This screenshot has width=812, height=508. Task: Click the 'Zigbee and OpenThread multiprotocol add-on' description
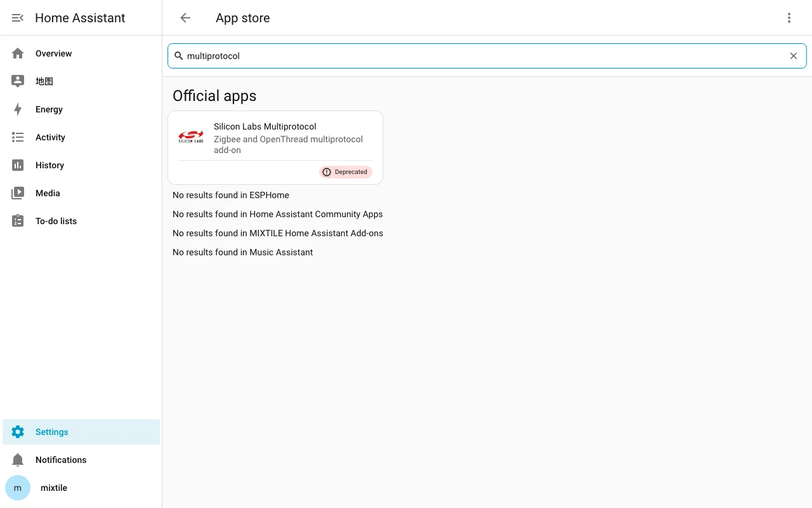coord(289,145)
